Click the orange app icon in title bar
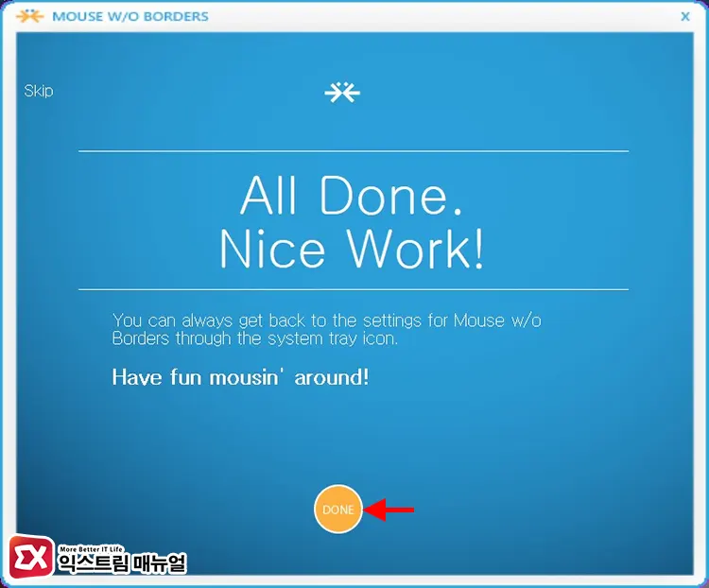709x588 pixels. pyautogui.click(x=31, y=16)
